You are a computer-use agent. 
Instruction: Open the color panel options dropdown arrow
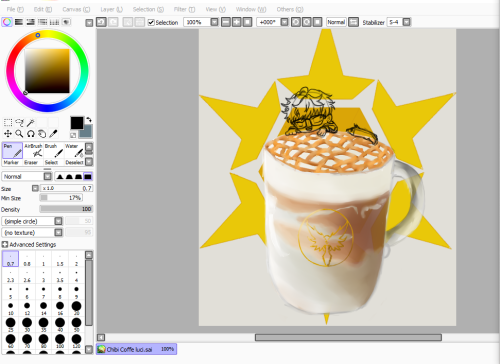[89, 23]
